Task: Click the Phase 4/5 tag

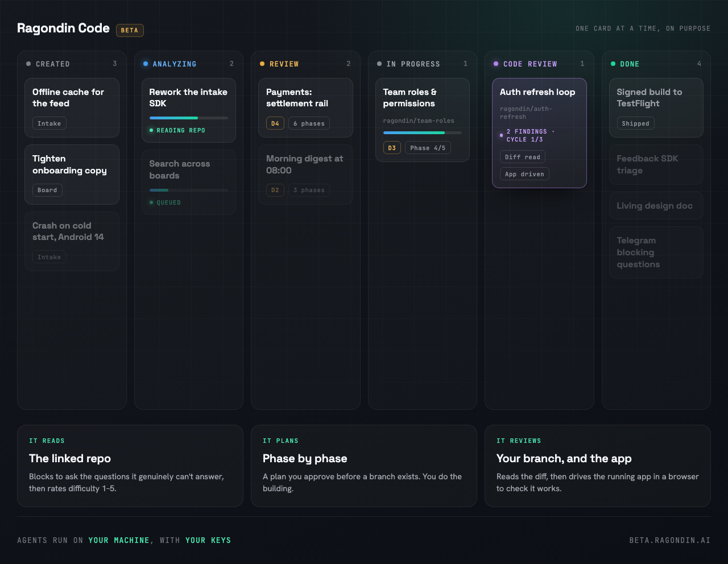Action: (x=428, y=148)
